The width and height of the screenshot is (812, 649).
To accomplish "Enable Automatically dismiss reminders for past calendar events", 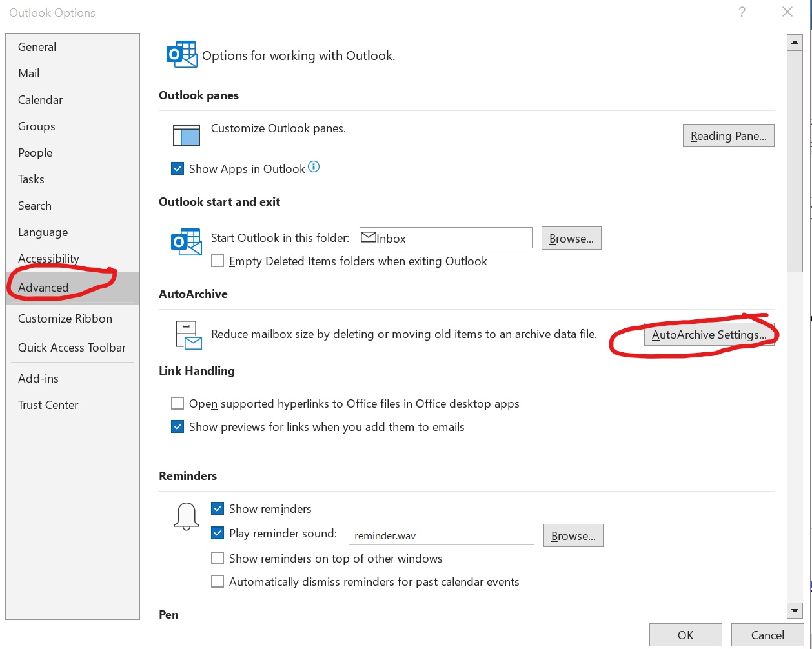I will [218, 582].
